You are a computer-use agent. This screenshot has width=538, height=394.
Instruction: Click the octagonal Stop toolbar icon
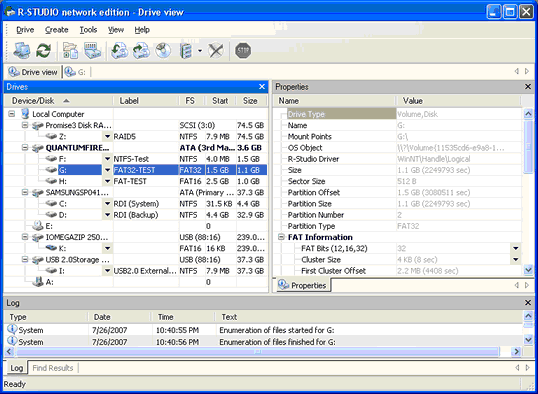point(243,51)
